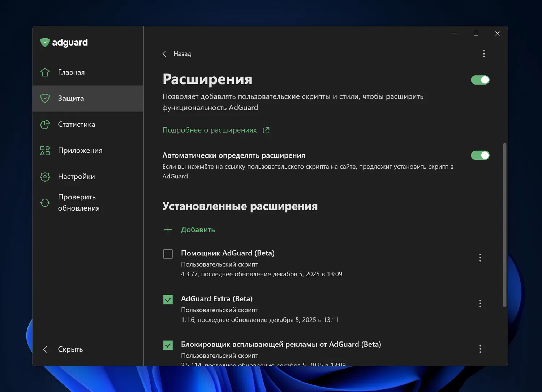Image resolution: width=542 pixels, height=392 pixels.
Task: Click the Добавить label to add an extension
Action: click(x=198, y=230)
